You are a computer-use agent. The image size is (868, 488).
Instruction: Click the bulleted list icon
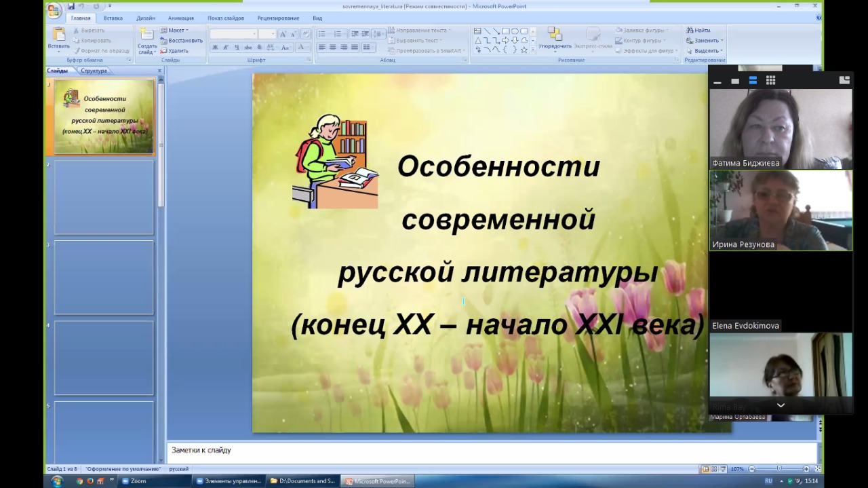(x=323, y=34)
